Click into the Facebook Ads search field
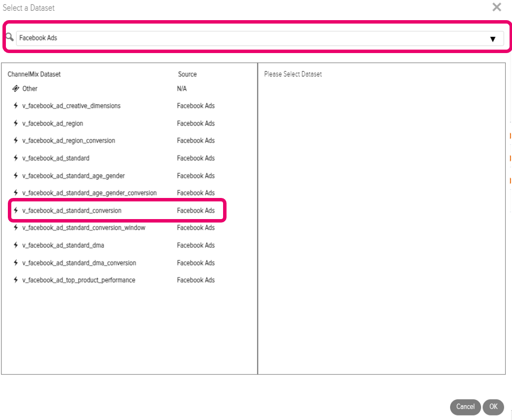Viewport: 512px width, 420px height. (259, 38)
